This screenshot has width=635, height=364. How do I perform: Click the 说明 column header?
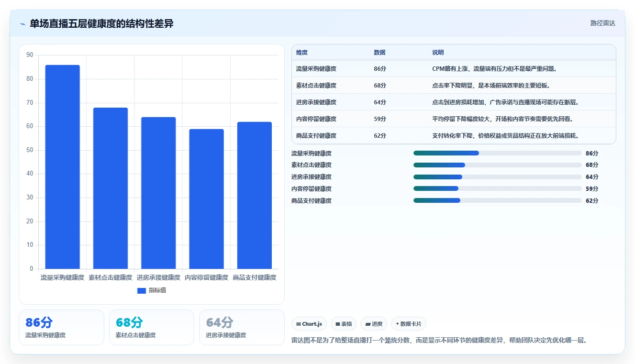click(x=438, y=53)
